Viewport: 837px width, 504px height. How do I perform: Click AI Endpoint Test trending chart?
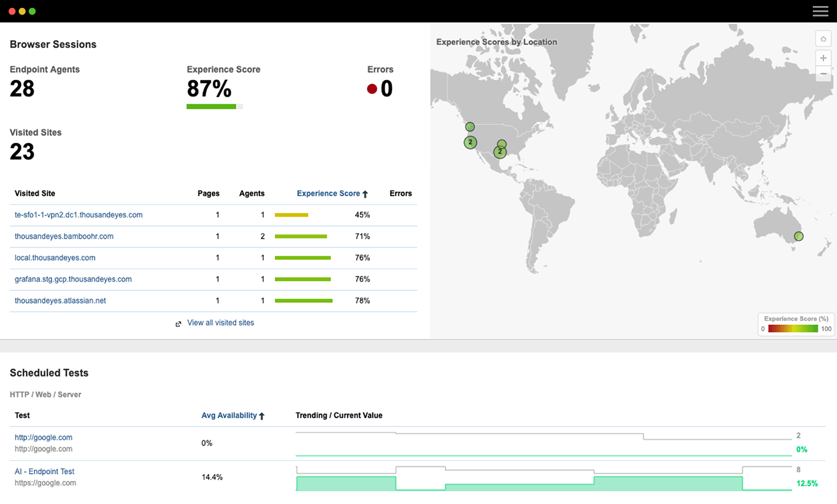click(x=544, y=479)
